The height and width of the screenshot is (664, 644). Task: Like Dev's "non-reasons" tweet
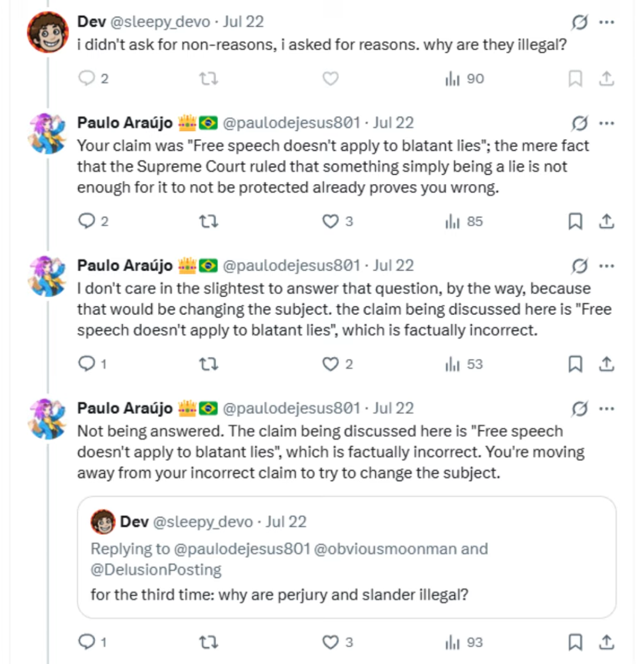point(330,78)
